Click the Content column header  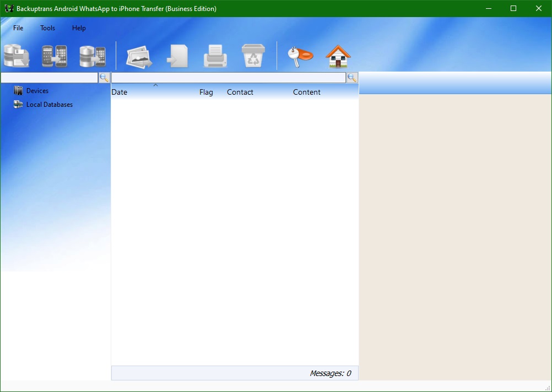(307, 92)
